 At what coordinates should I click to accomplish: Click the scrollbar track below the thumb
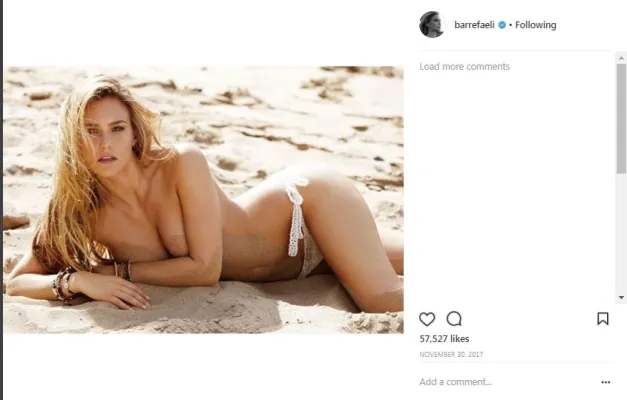621,234
